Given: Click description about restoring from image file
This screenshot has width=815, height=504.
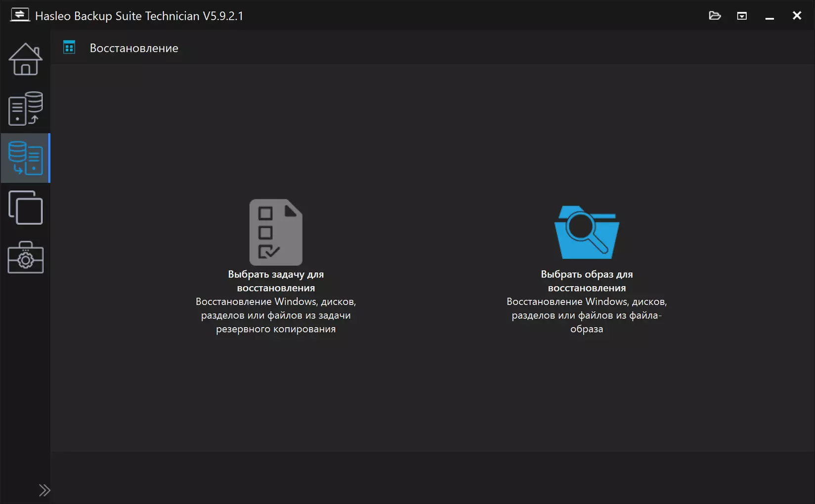Looking at the screenshot, I should coord(587,315).
